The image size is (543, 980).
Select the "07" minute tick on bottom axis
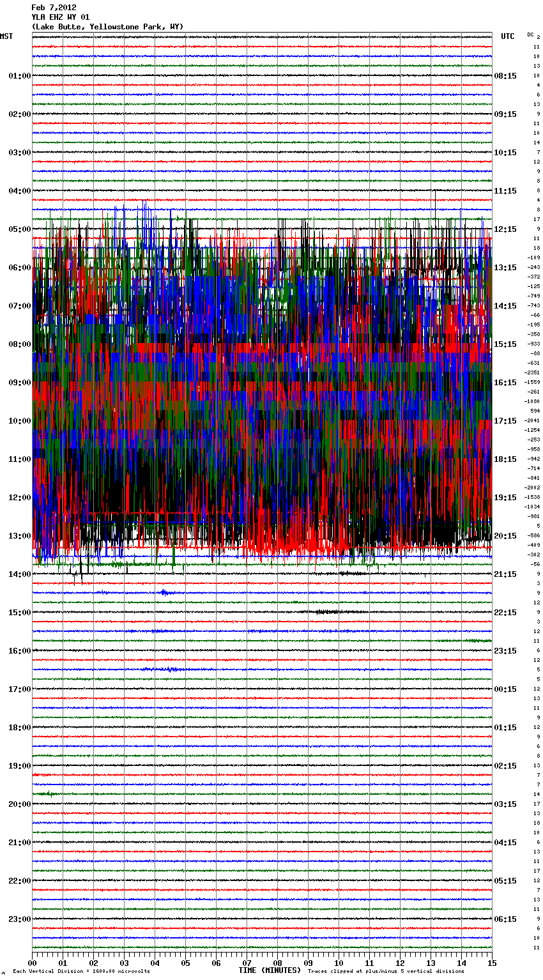tap(247, 963)
